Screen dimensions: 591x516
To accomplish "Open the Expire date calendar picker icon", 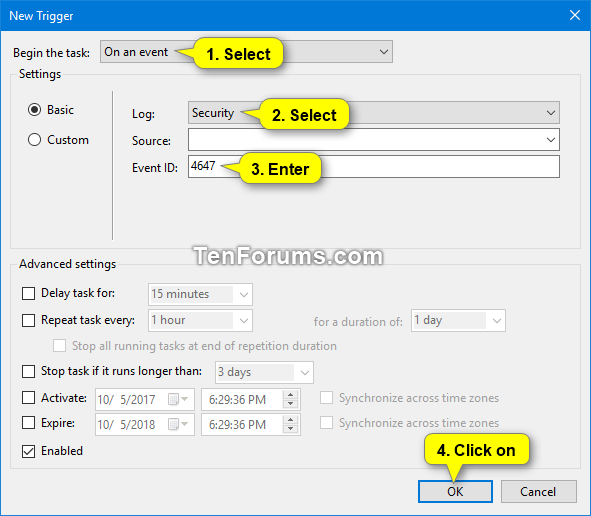I will click(178, 424).
